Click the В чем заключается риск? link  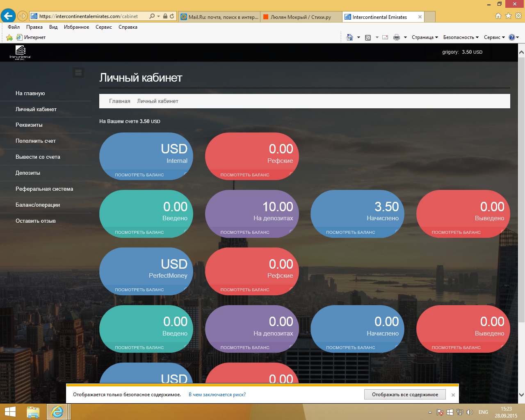coord(217,395)
